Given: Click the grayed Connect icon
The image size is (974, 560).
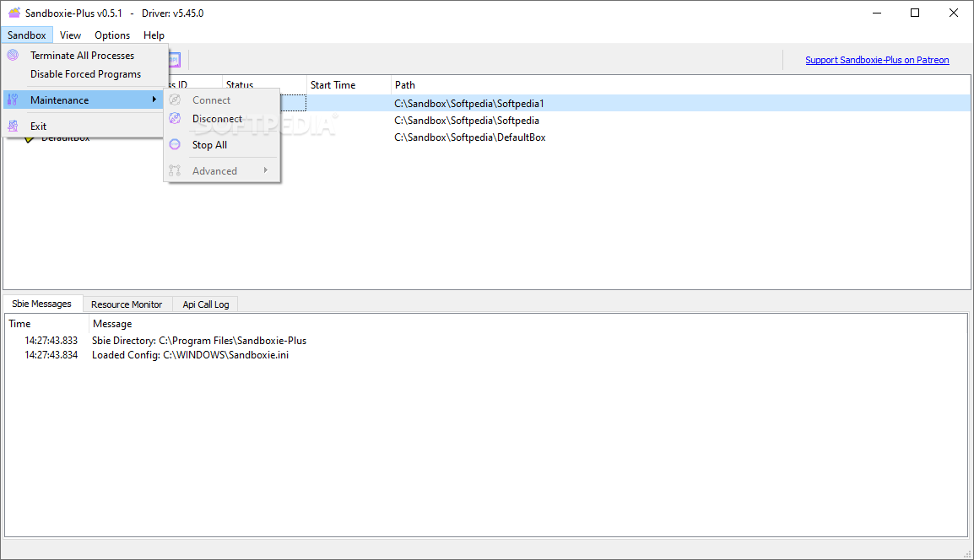Looking at the screenshot, I should (x=176, y=100).
